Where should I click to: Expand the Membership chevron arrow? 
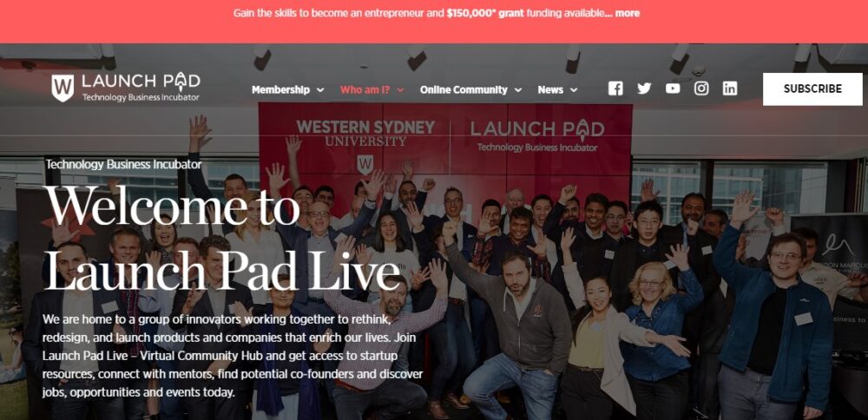[320, 90]
